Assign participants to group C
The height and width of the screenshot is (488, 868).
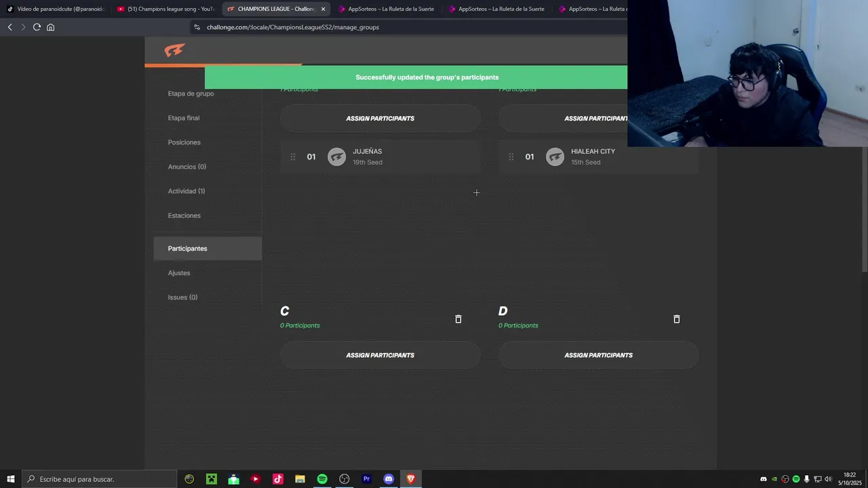380,355
